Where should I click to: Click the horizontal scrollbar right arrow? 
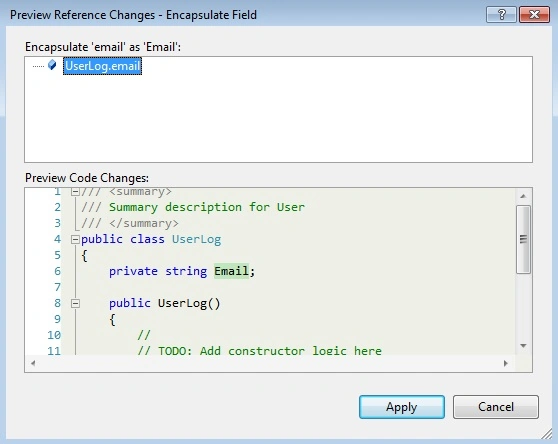506,363
